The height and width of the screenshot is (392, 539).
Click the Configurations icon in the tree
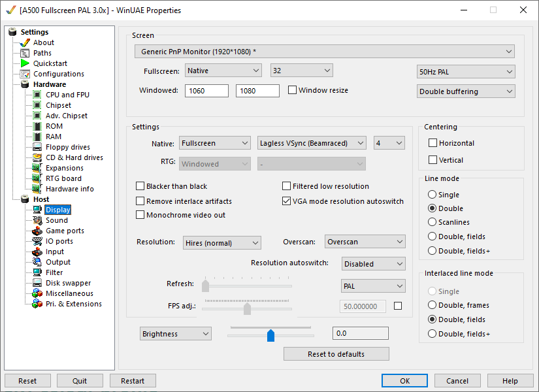(25, 74)
